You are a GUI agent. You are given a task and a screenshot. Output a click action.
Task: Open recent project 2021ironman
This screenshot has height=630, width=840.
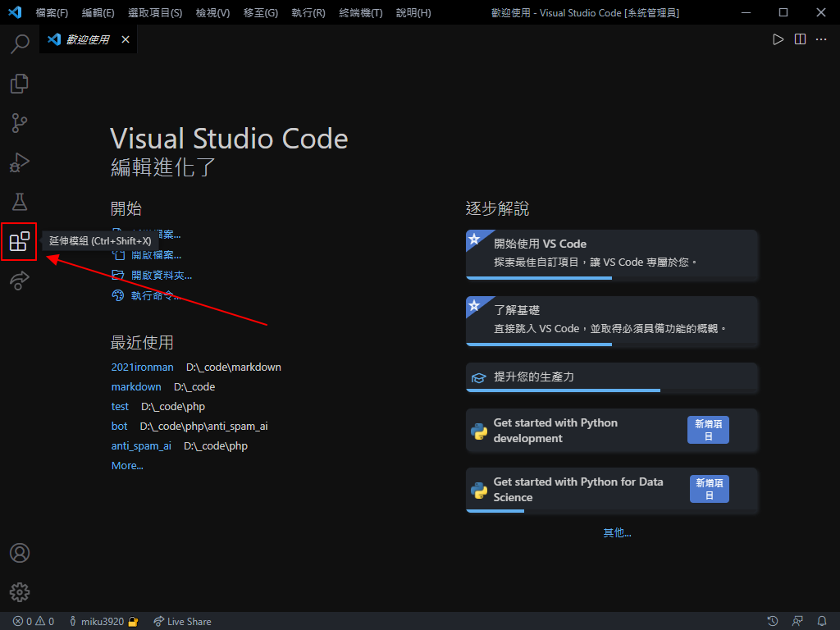[143, 367]
